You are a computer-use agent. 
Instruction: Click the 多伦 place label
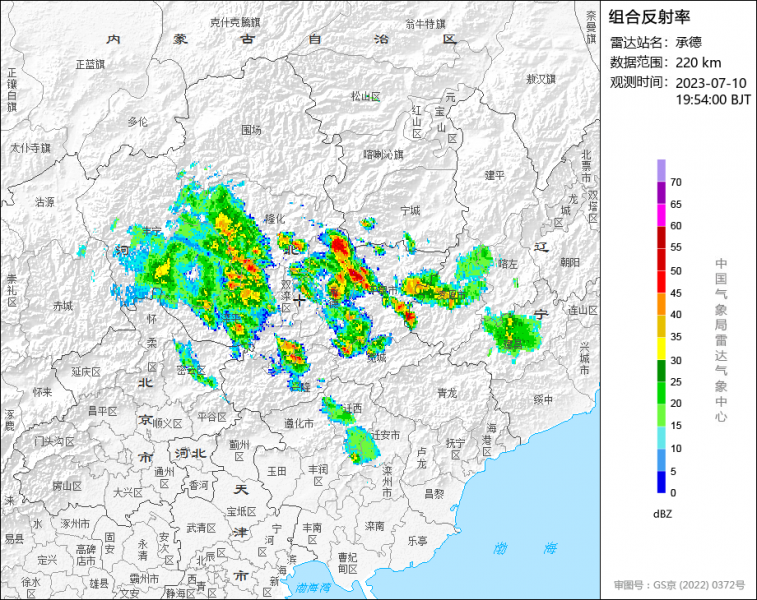[x=137, y=121]
